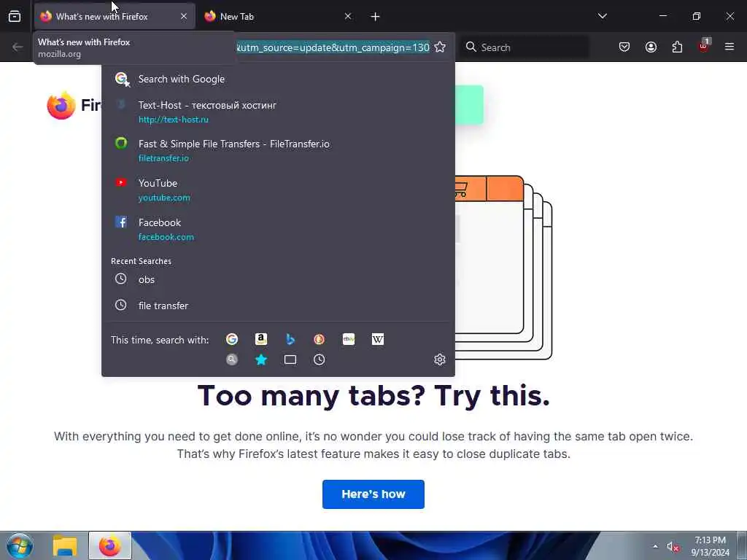Go back with the back arrow
The width and height of the screenshot is (747, 560).
[18, 47]
